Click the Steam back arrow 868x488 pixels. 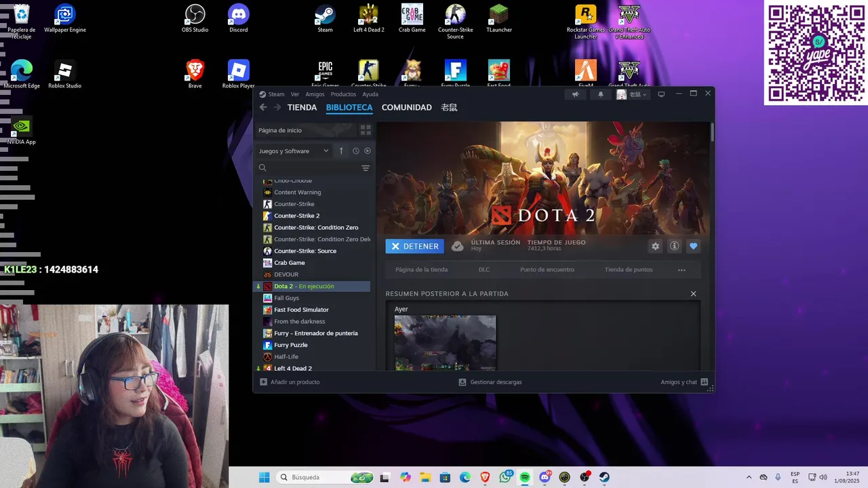pos(263,107)
